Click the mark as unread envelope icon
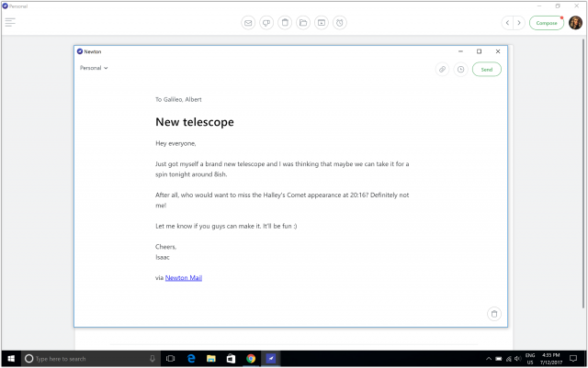588x368 pixels. click(x=248, y=22)
